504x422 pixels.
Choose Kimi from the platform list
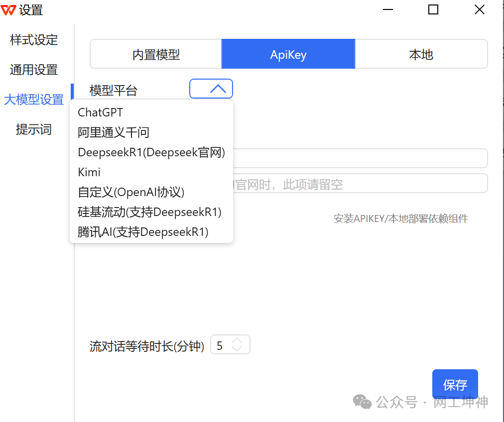click(151, 172)
